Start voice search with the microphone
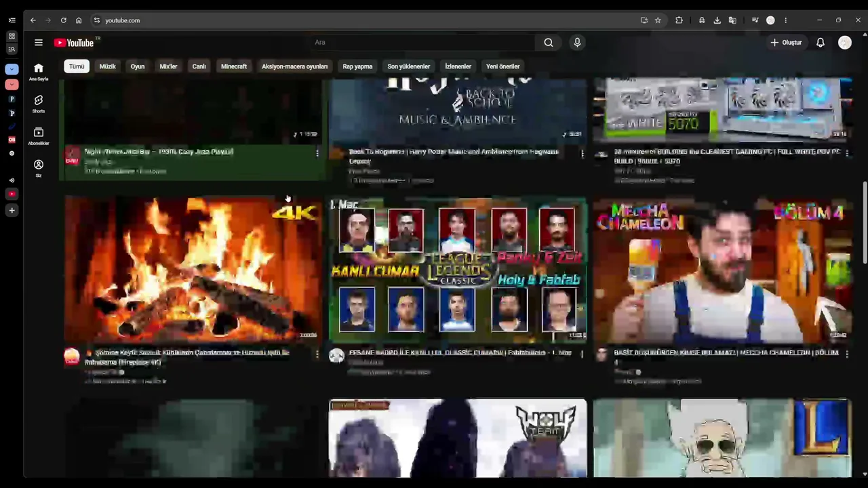Image resolution: width=868 pixels, height=488 pixels. tap(577, 43)
